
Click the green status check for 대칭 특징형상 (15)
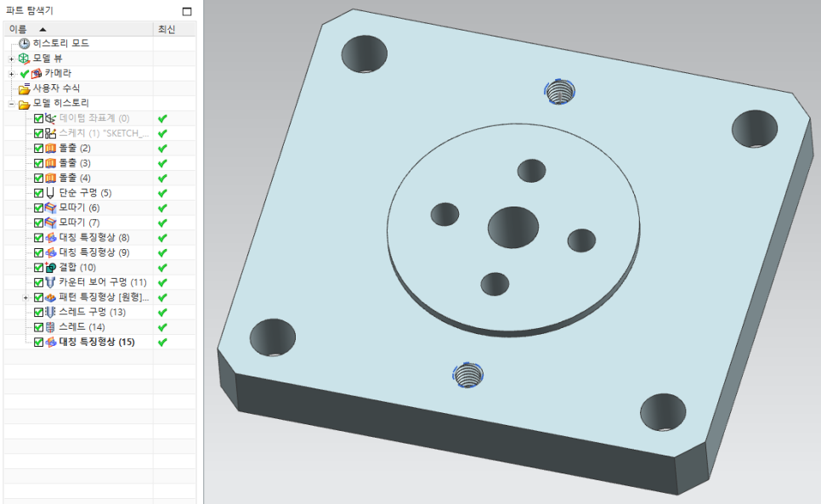point(162,343)
